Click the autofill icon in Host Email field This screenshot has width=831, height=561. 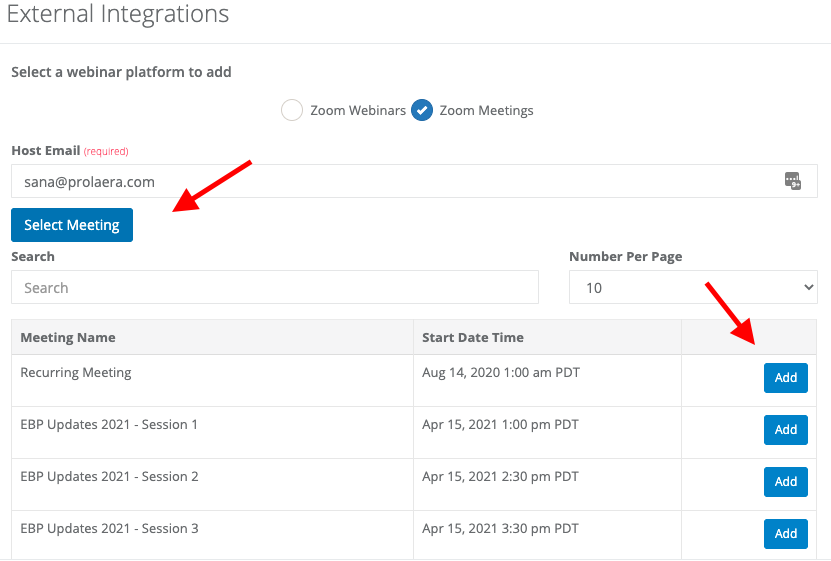793,181
